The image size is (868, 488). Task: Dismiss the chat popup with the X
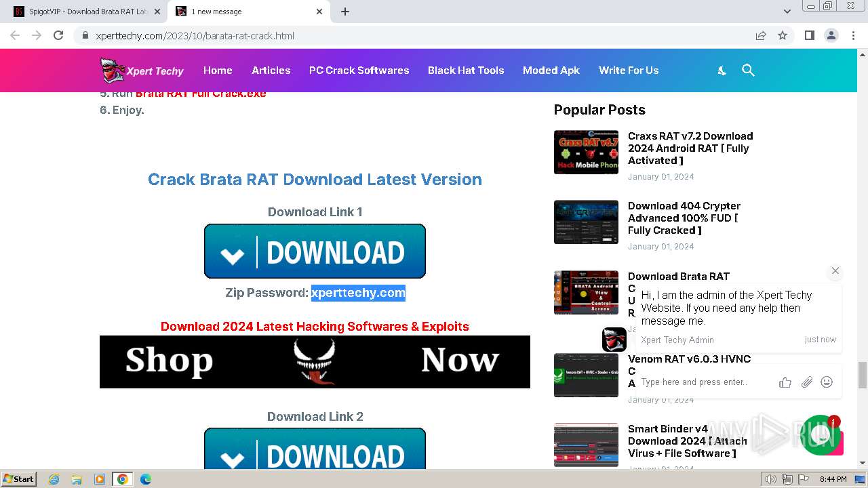835,270
